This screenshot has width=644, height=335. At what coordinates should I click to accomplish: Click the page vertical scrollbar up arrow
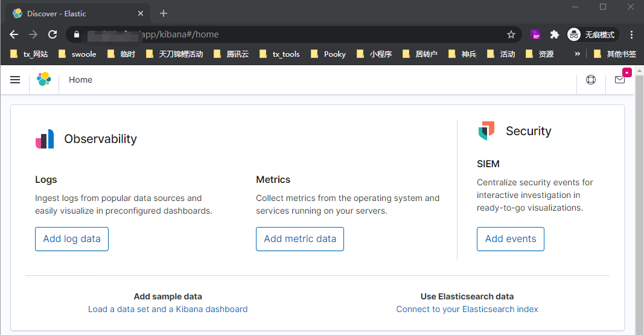pos(639,71)
